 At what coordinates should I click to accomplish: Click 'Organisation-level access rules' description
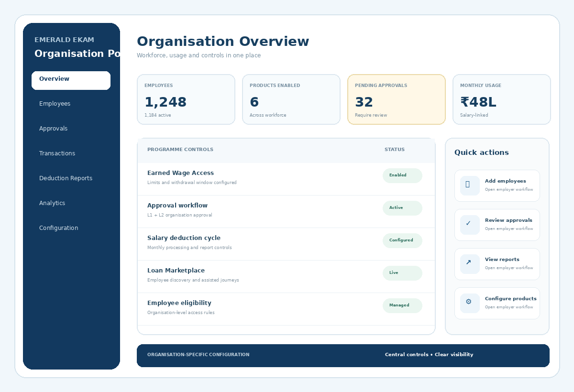pyautogui.click(x=181, y=313)
